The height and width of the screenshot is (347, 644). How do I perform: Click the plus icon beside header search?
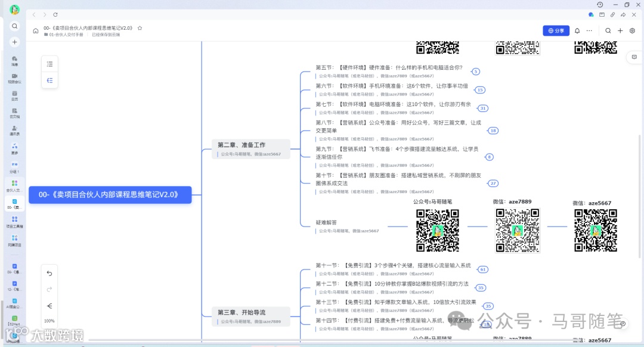coord(620,31)
